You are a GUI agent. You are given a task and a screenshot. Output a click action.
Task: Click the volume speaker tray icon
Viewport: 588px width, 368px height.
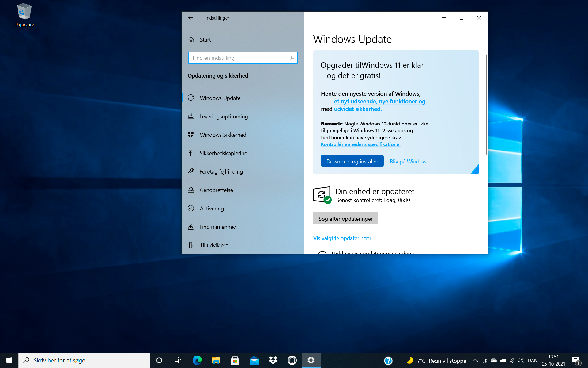point(521,360)
